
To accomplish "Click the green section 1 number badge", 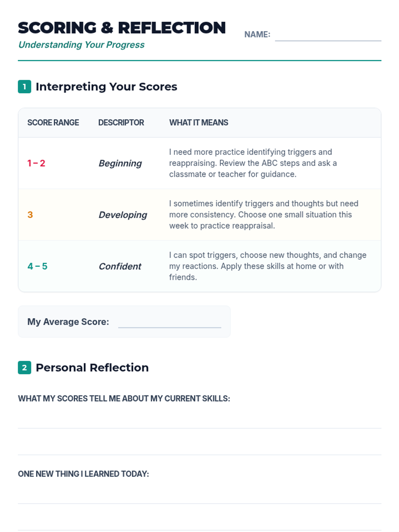I will 24,86.
